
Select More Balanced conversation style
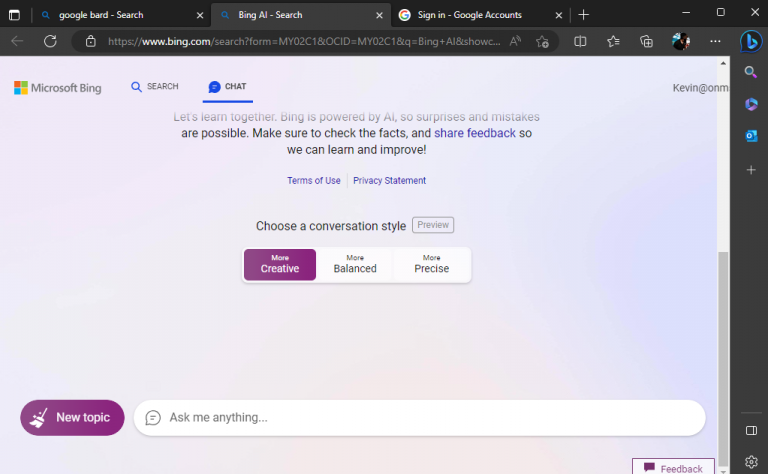[x=355, y=264]
